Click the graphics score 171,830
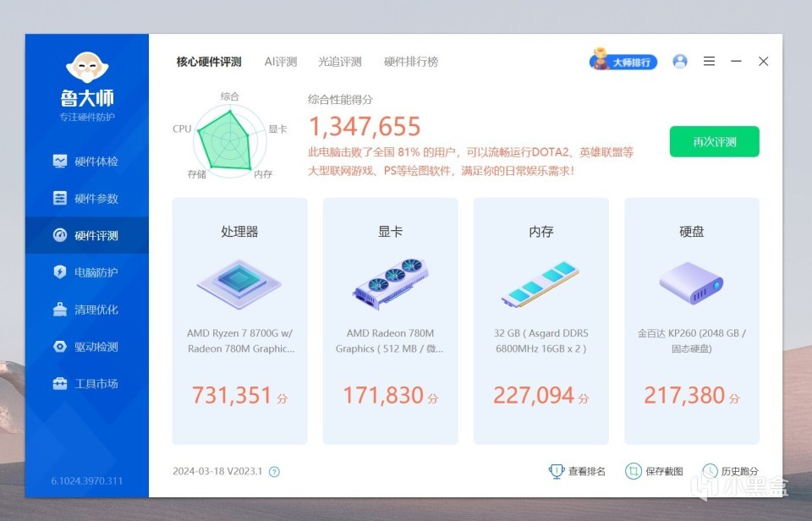812x521 pixels. 383,395
